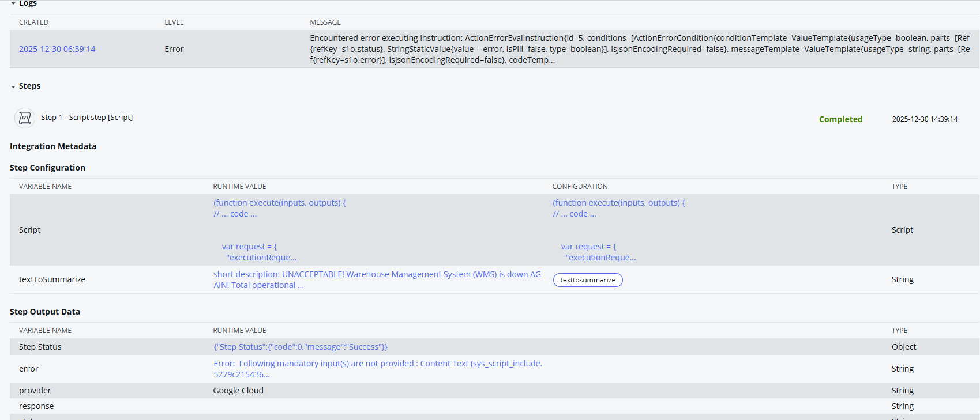The height and width of the screenshot is (420, 980).
Task: Collapse the Steps section arrow
Action: (x=13, y=86)
